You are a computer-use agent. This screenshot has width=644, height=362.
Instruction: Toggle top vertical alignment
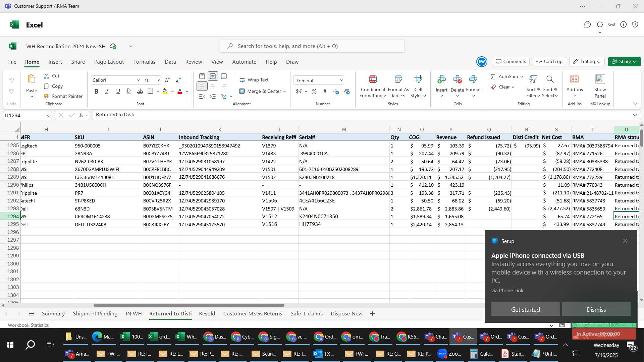202,76
